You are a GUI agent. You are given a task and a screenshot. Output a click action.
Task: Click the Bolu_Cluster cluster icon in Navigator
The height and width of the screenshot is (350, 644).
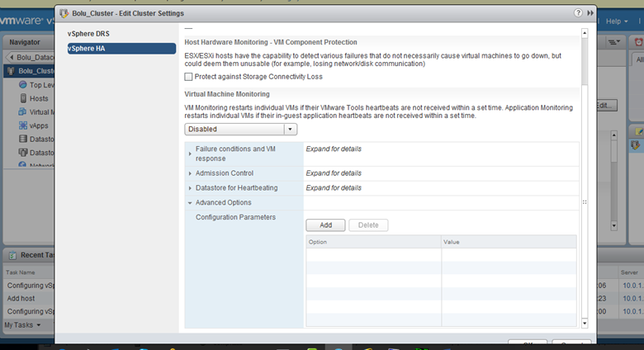pos(11,71)
